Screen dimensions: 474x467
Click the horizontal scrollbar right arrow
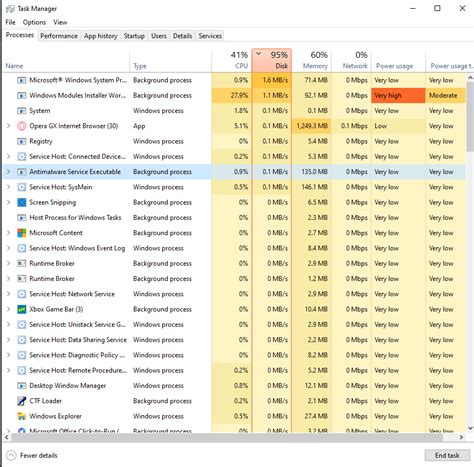(462, 437)
